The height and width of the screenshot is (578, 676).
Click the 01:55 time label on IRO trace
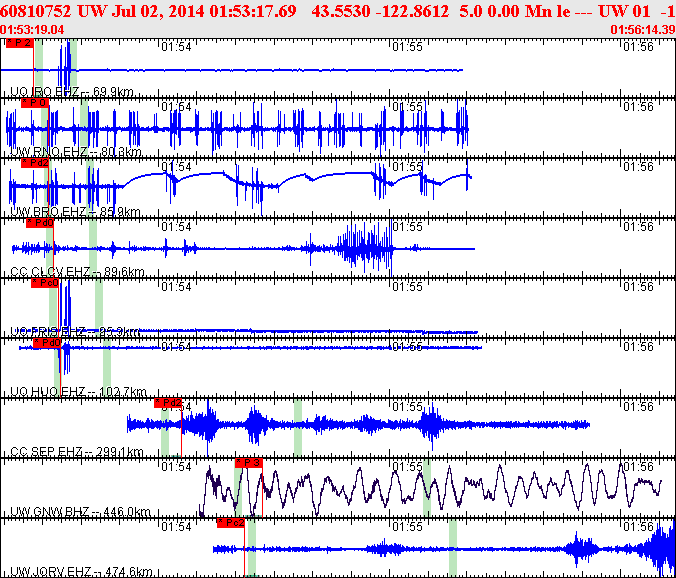(x=407, y=46)
